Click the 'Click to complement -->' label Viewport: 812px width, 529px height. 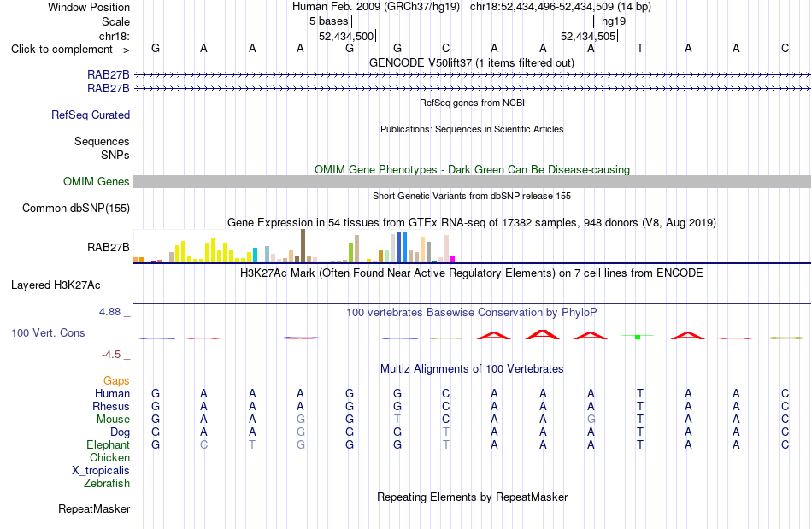[x=70, y=50]
